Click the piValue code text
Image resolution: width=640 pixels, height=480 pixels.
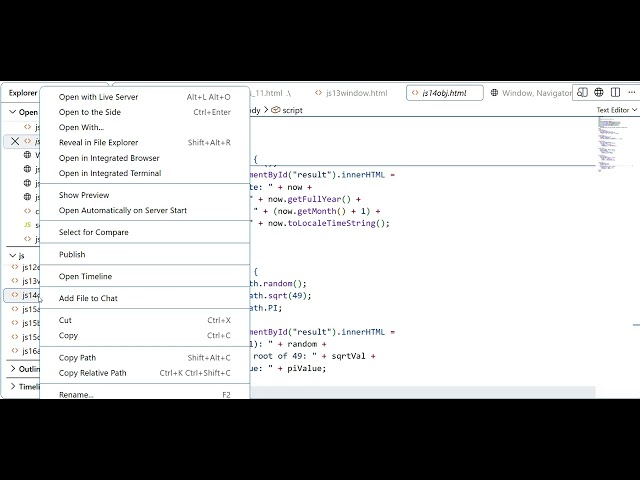tap(305, 369)
